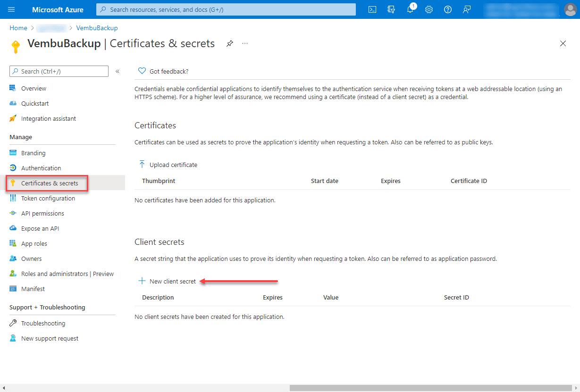Open the Cloud Shell icon
This screenshot has height=392, width=580.
[x=372, y=9]
